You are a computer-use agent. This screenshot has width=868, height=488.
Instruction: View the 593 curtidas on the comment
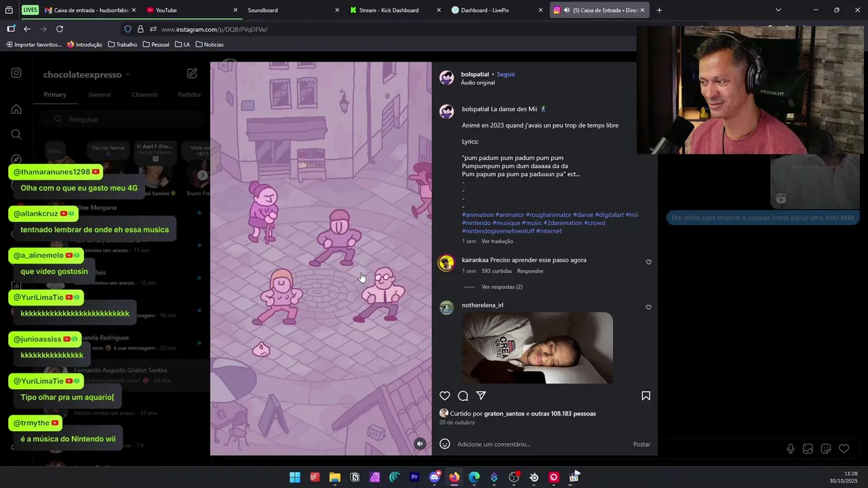pyautogui.click(x=496, y=271)
